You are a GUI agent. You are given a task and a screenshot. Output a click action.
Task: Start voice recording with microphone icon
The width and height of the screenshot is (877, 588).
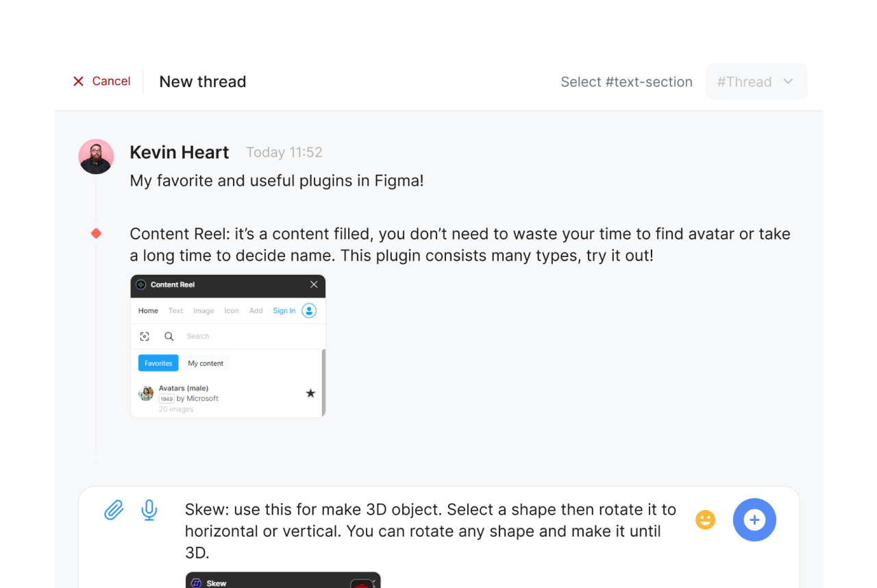[x=149, y=510]
